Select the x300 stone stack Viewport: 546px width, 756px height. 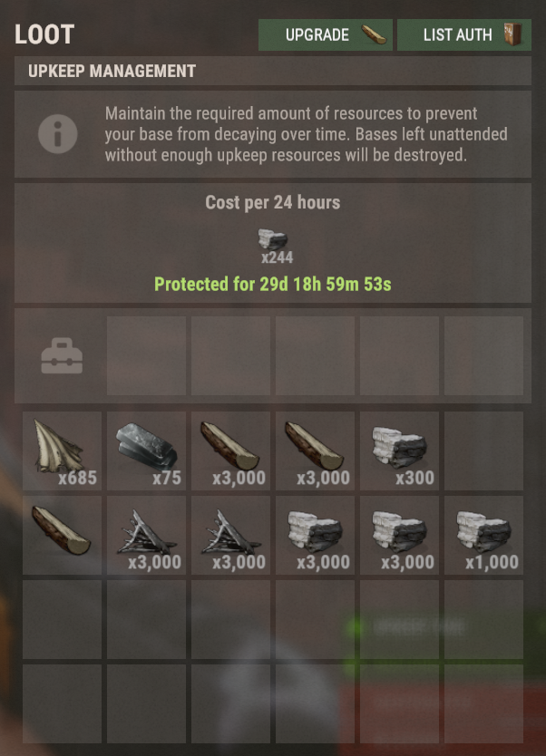click(399, 451)
